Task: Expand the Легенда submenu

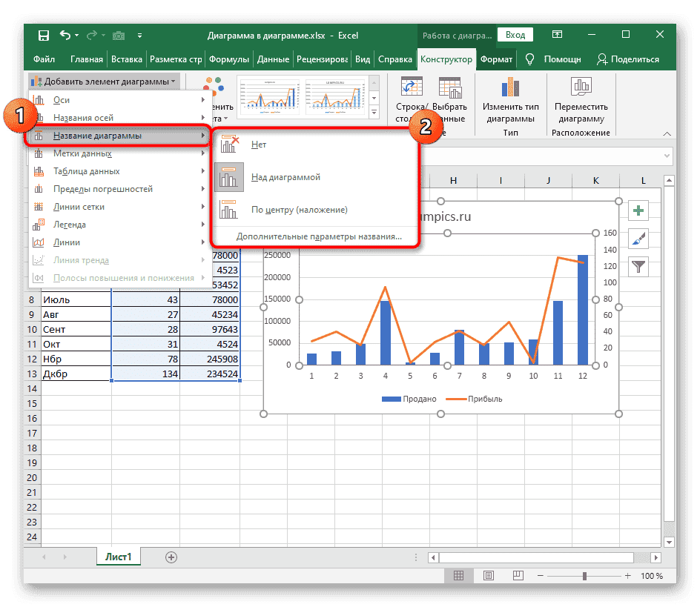Action: coord(69,225)
